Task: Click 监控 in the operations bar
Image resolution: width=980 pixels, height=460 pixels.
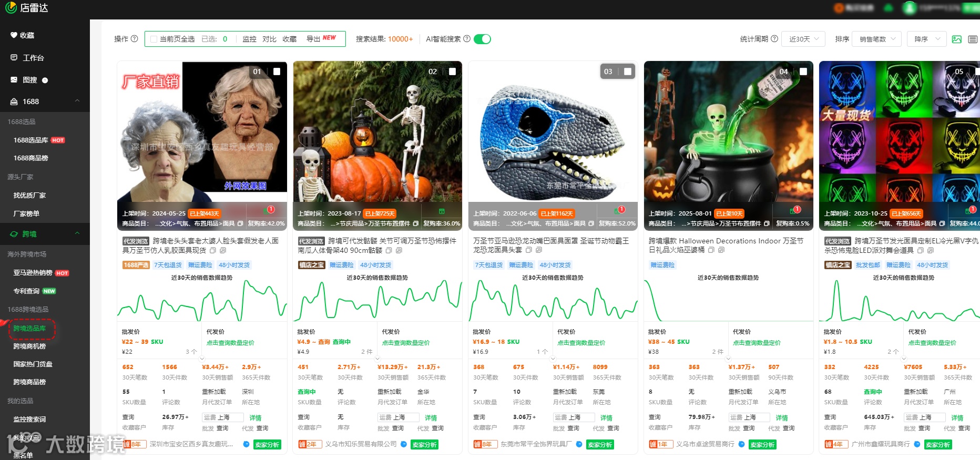Action: click(x=249, y=39)
